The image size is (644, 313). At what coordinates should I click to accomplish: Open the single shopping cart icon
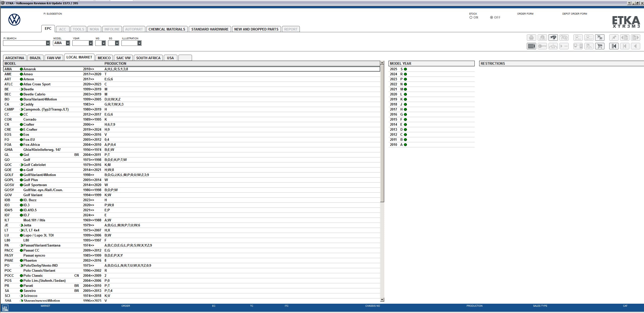click(600, 46)
